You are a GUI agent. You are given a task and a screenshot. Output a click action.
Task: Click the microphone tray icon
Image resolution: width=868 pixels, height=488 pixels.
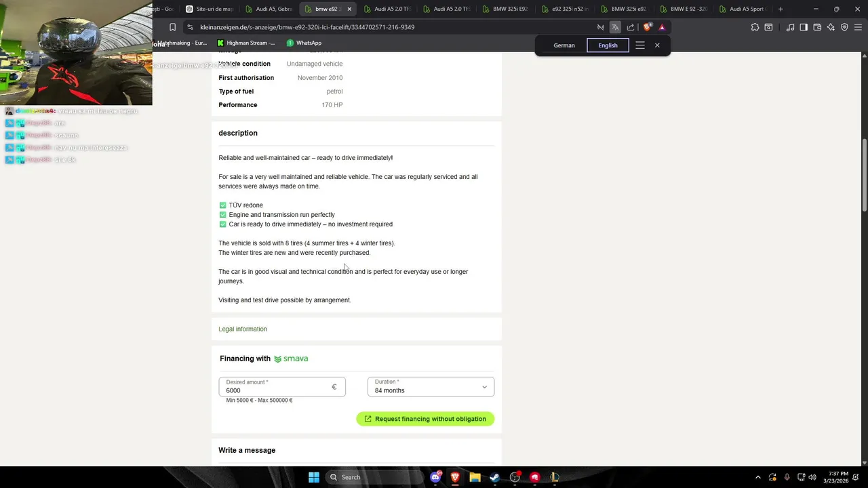[787, 477]
